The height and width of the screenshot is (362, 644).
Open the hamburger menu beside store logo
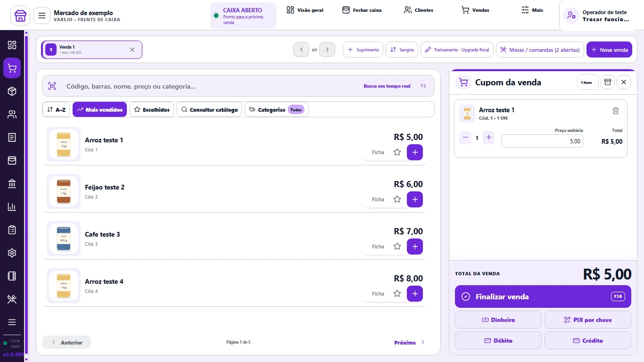point(42,16)
